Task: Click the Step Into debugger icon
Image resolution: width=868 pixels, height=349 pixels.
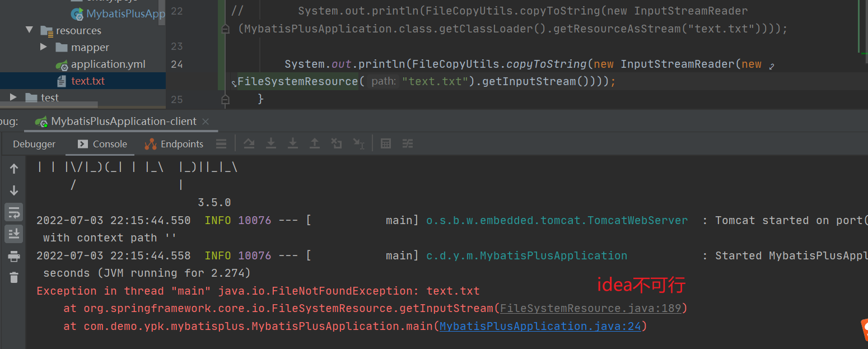Action: [x=271, y=144]
